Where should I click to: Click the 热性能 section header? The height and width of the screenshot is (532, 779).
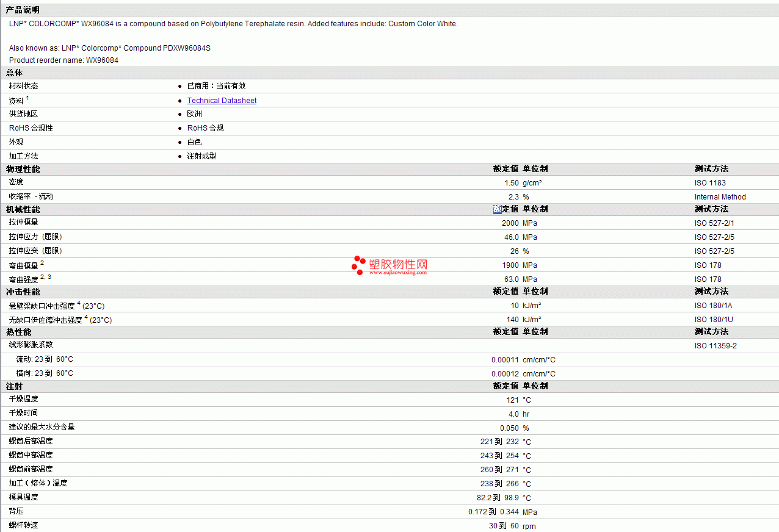click(18, 332)
